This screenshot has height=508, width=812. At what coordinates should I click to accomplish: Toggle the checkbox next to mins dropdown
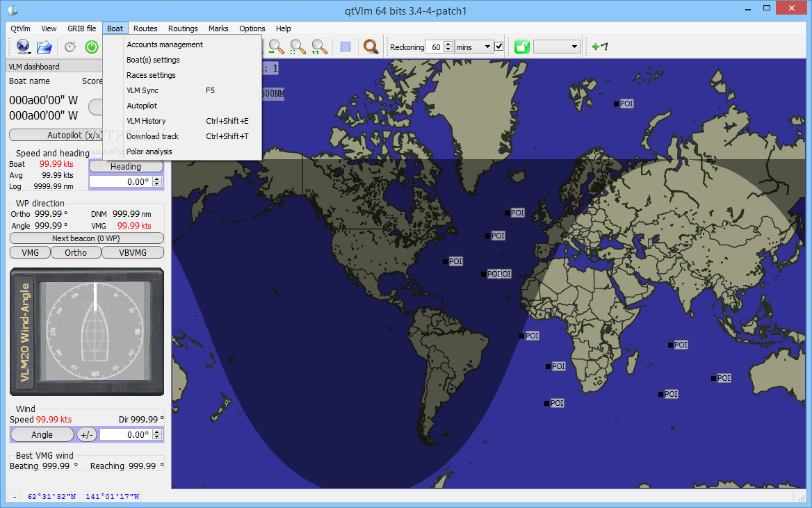coord(498,47)
